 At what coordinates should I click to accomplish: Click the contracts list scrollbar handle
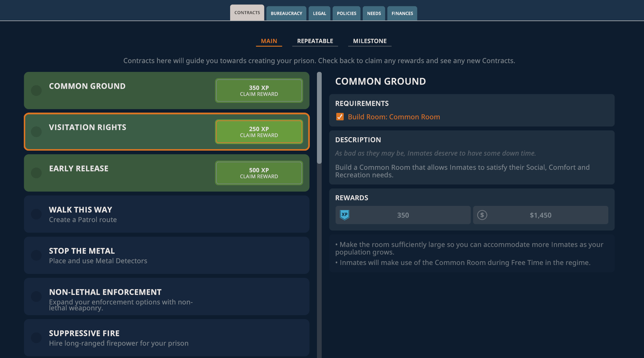[x=319, y=118]
